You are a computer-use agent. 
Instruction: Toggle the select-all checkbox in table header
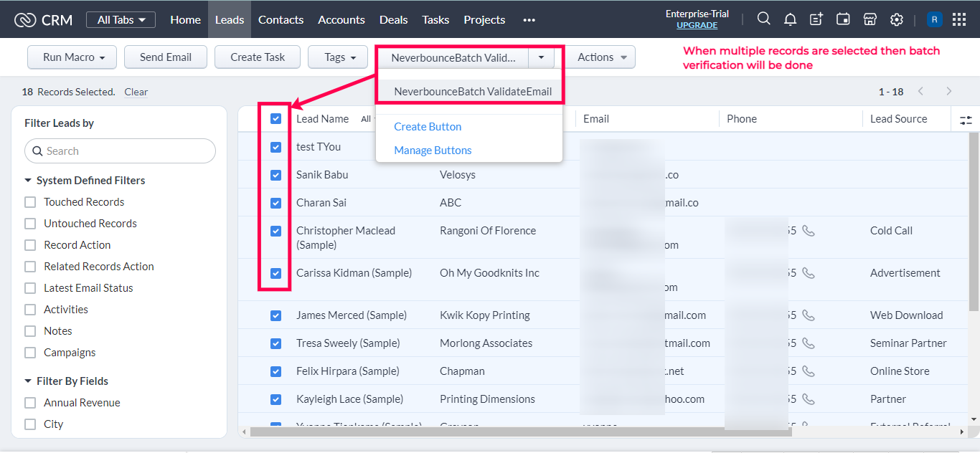276,119
